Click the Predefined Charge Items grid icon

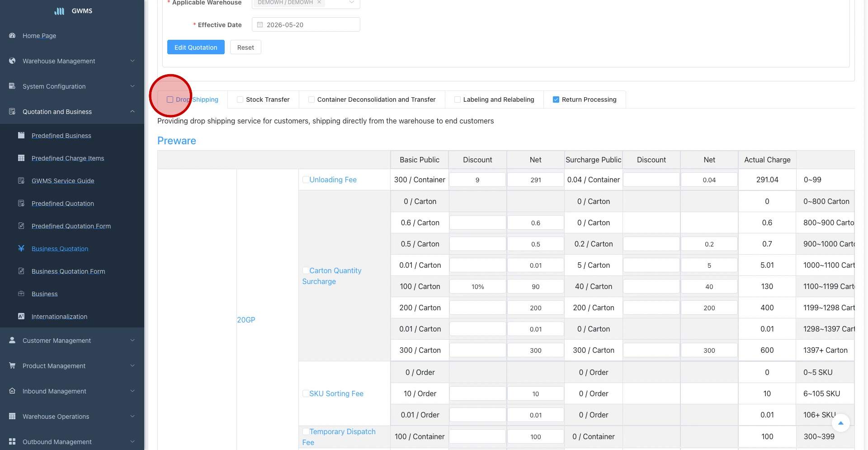point(21,158)
